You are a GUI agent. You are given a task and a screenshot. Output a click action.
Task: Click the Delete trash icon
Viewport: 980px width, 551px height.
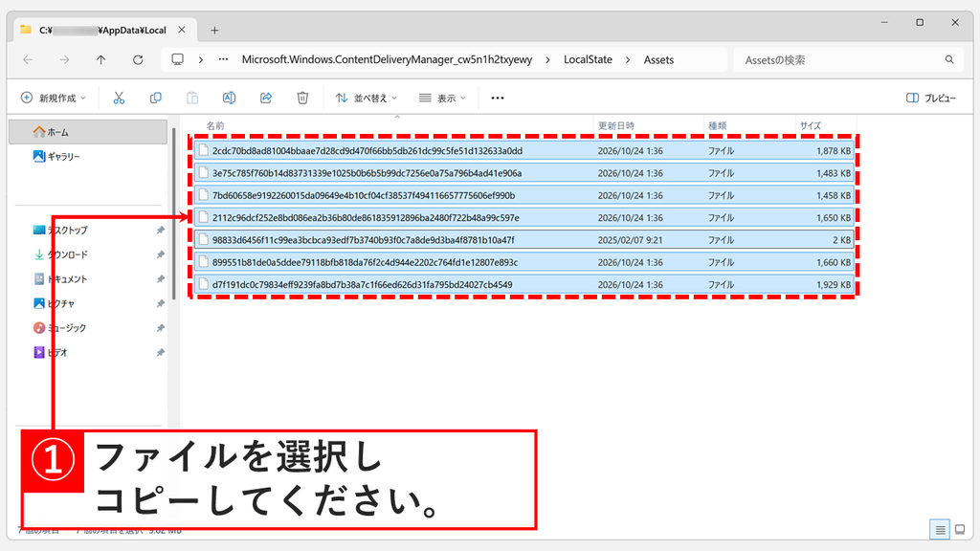pos(302,98)
